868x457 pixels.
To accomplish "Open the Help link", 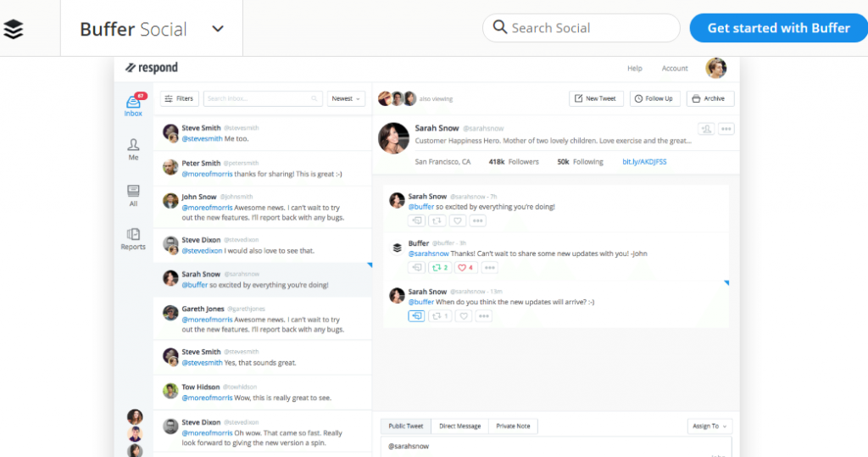I will pyautogui.click(x=634, y=68).
